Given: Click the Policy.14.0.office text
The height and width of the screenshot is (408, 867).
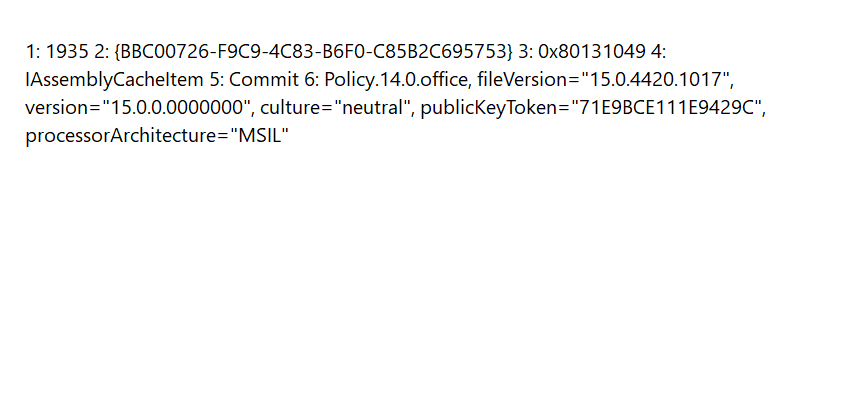Looking at the screenshot, I should 396,80.
